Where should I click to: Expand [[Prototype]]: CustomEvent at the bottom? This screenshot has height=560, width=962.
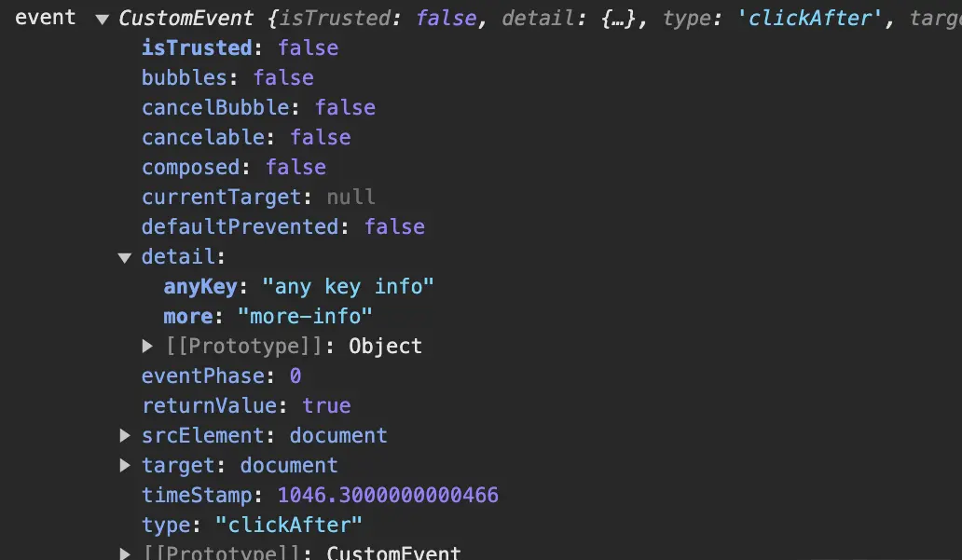124,552
